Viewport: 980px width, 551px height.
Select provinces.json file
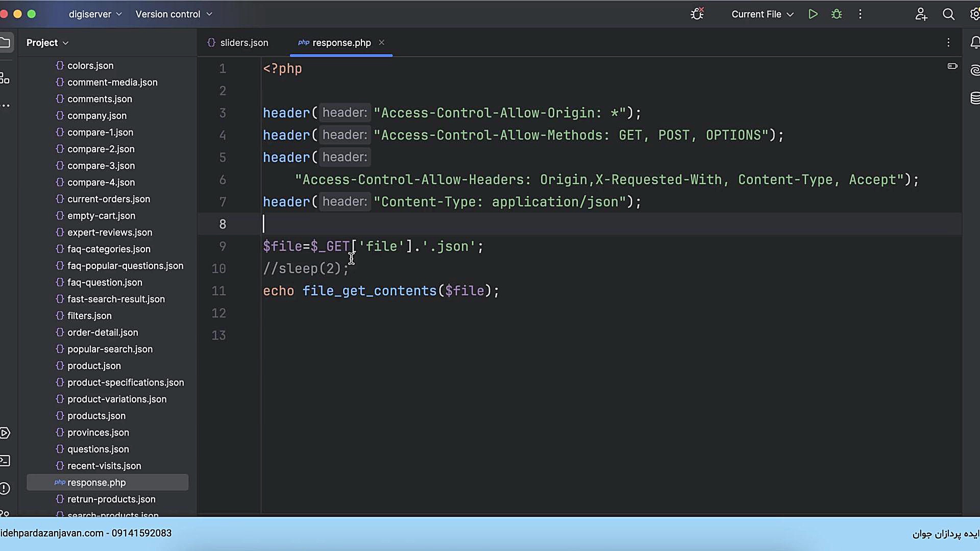(x=98, y=433)
